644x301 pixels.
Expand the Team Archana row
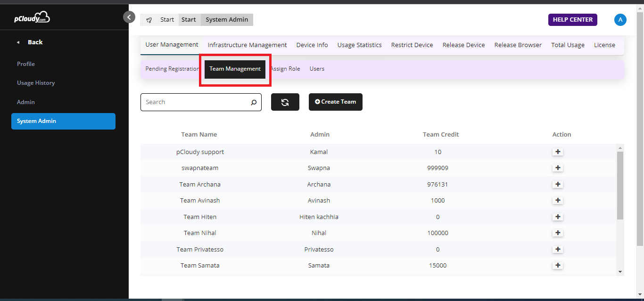[x=558, y=184]
